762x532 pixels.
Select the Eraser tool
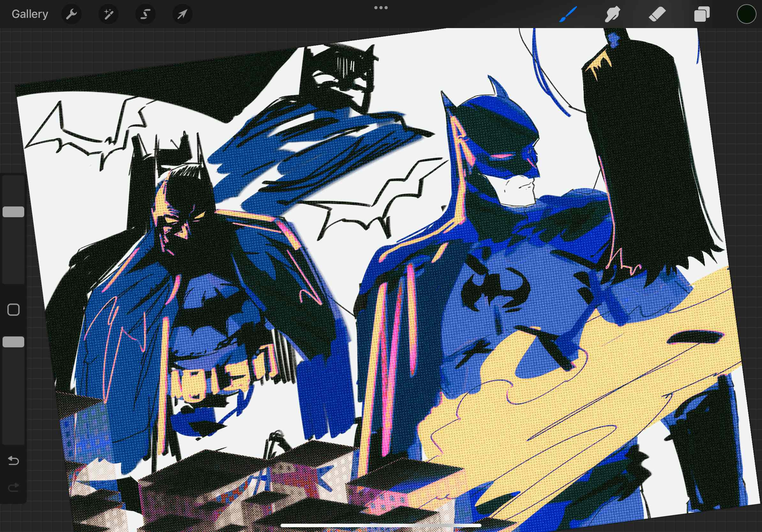pos(657,14)
